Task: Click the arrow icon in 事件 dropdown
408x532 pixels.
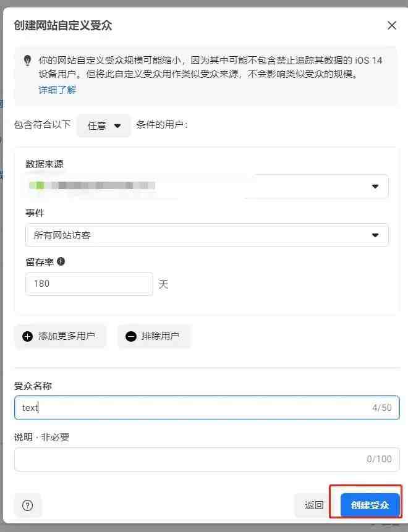Action: pyautogui.click(x=375, y=235)
